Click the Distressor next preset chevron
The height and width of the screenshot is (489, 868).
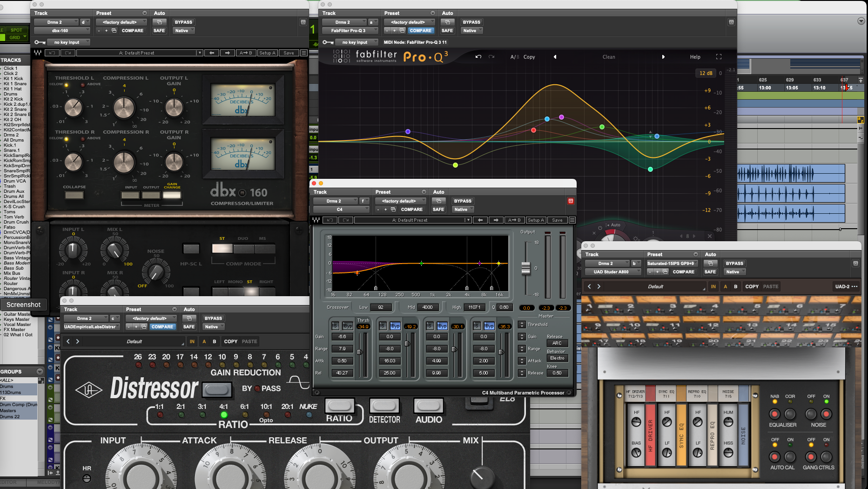[78, 341]
